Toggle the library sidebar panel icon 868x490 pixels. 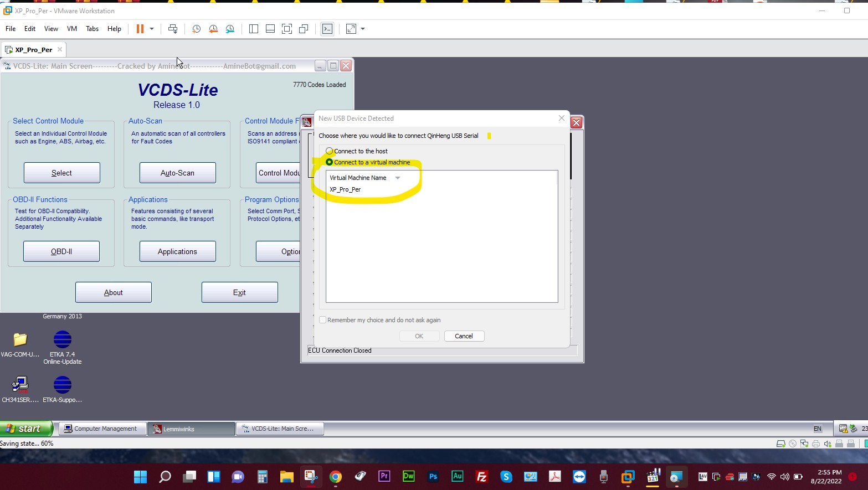click(x=254, y=29)
